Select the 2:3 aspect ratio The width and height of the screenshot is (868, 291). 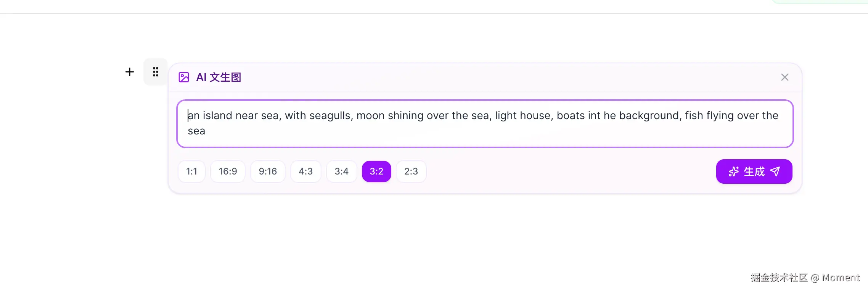tap(411, 171)
